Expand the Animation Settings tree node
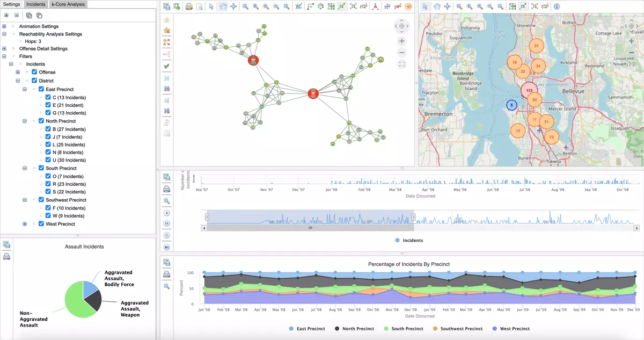This screenshot has height=340, width=644. coord(4,26)
